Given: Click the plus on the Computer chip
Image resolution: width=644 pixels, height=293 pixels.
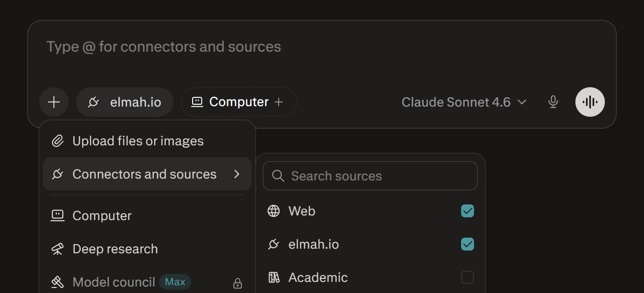Looking at the screenshot, I should click(279, 102).
